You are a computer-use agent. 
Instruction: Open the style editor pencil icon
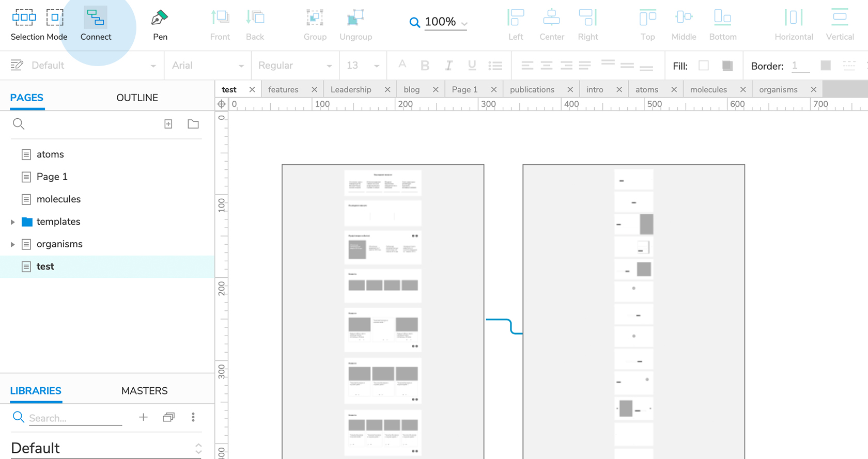pos(17,65)
